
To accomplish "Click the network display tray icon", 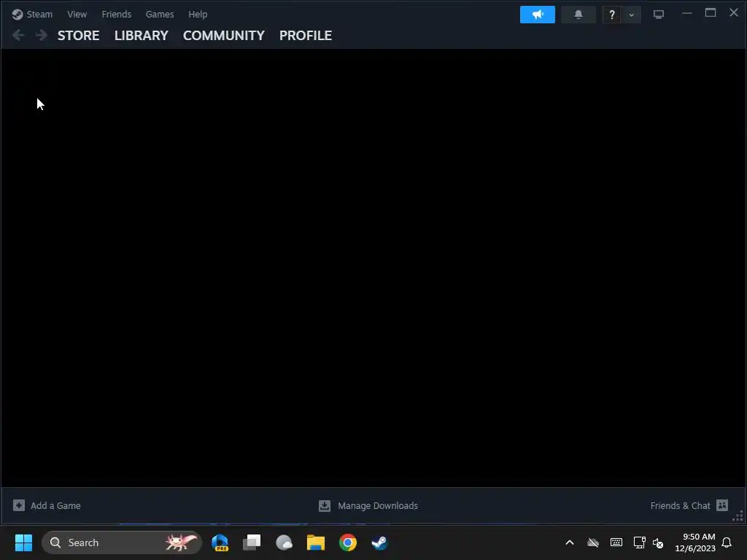I will click(x=639, y=542).
